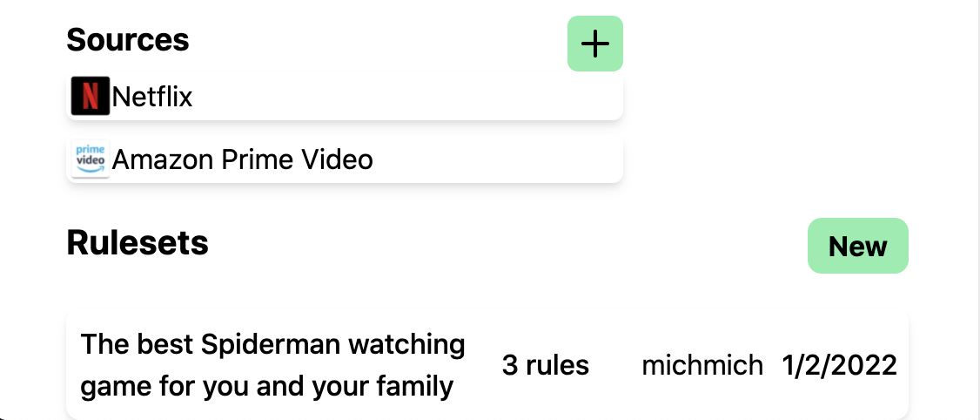The image size is (980, 420).
Task: Click the Prime Video logo thumbnail
Action: click(91, 159)
